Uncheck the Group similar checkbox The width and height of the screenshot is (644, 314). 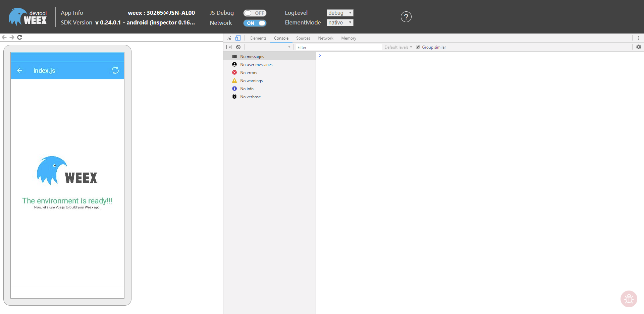pos(418,47)
